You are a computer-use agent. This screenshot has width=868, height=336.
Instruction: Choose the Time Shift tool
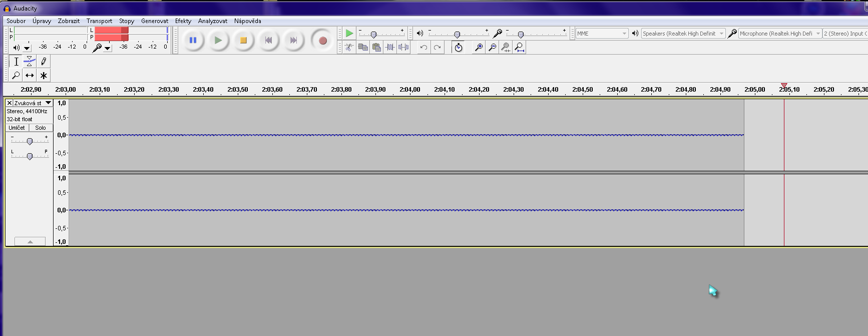coord(30,76)
